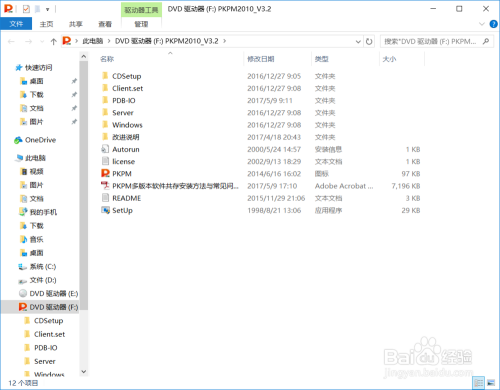Open 系统 (C:) drive in sidebar
Screen dimensions: 500x390
tap(43, 267)
